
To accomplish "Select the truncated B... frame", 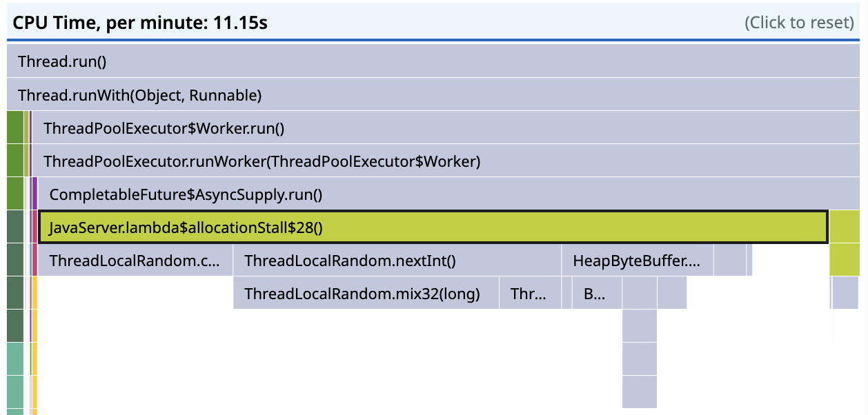I will coord(597,293).
